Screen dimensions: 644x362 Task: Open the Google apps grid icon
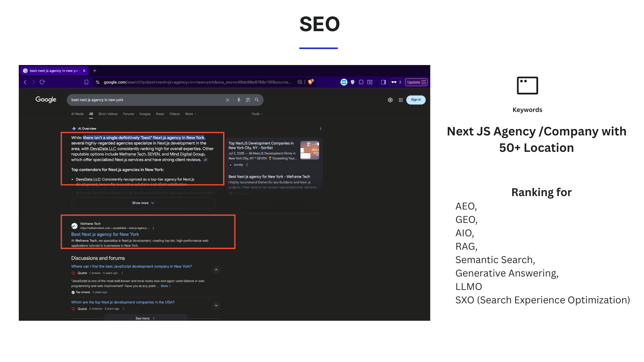click(x=400, y=100)
